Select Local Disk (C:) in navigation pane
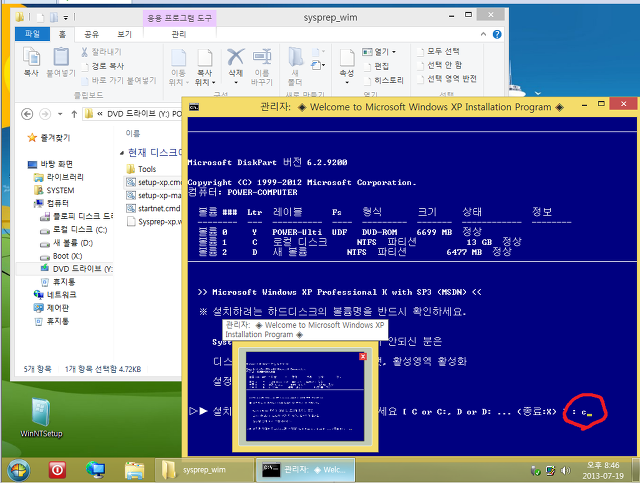This screenshot has width=640, height=483. 73,230
